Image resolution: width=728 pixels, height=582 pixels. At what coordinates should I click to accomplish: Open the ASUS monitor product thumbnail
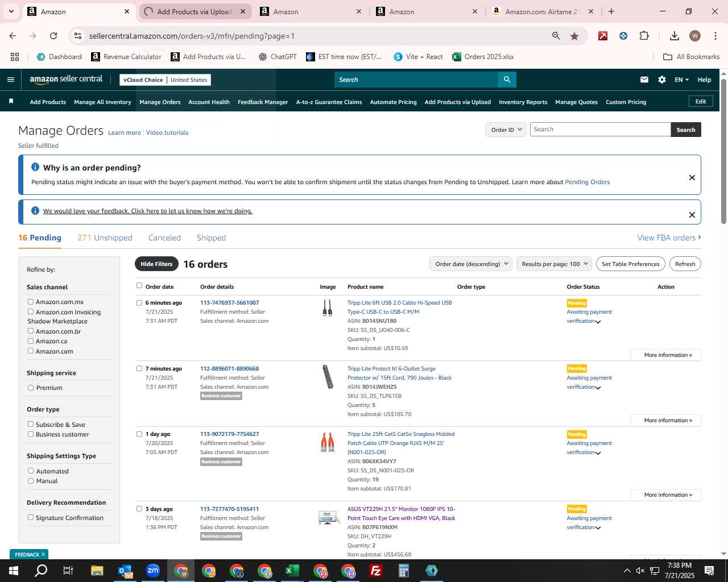329,517
